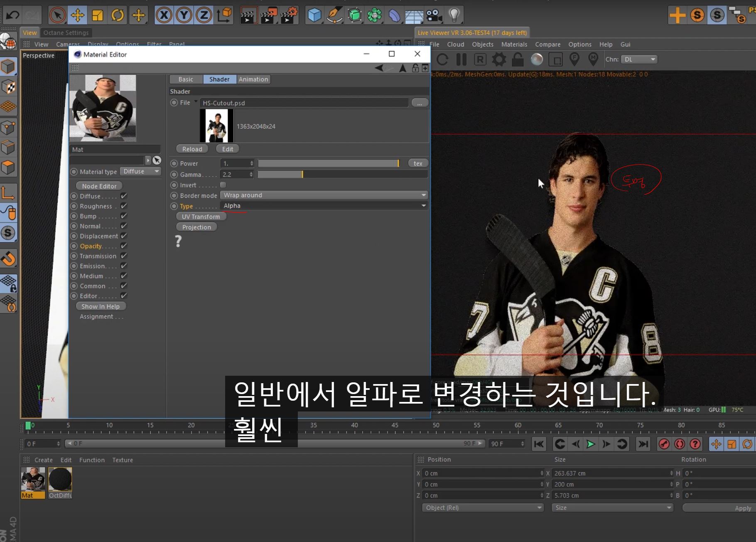
Task: Adjust the Power slider
Action: (328, 163)
